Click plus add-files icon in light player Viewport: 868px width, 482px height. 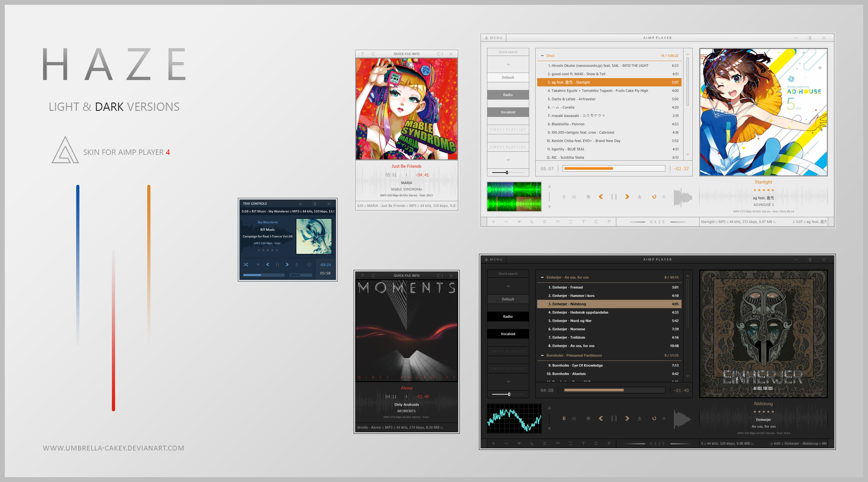coord(493,222)
